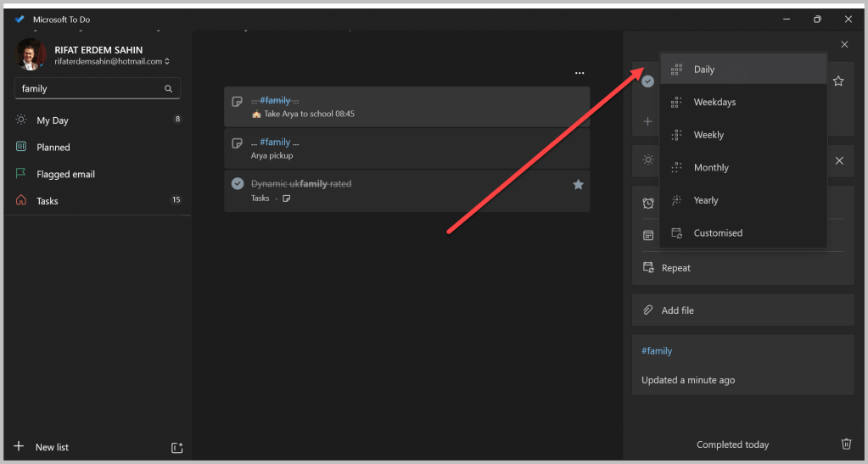Click the new group icon
868x464 pixels.
(176, 448)
